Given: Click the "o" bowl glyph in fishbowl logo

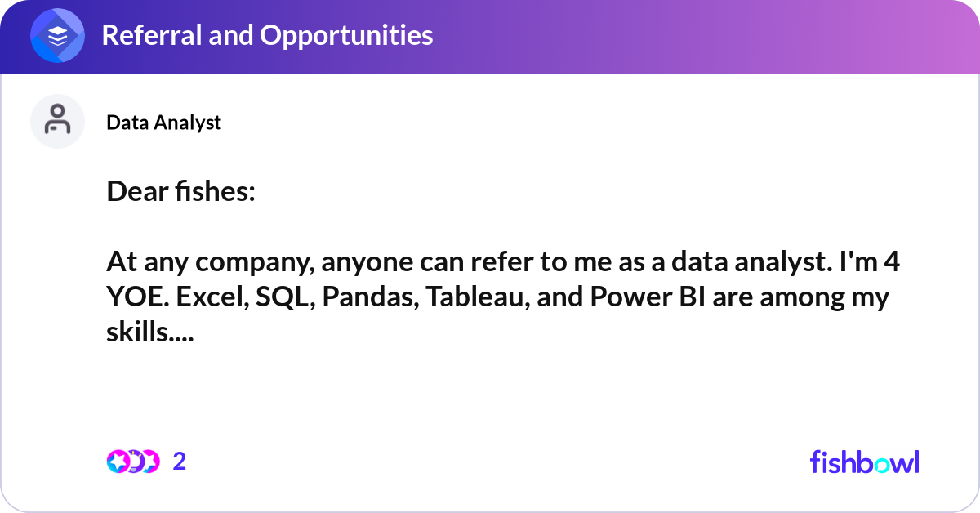Looking at the screenshot, I should click(x=883, y=464).
